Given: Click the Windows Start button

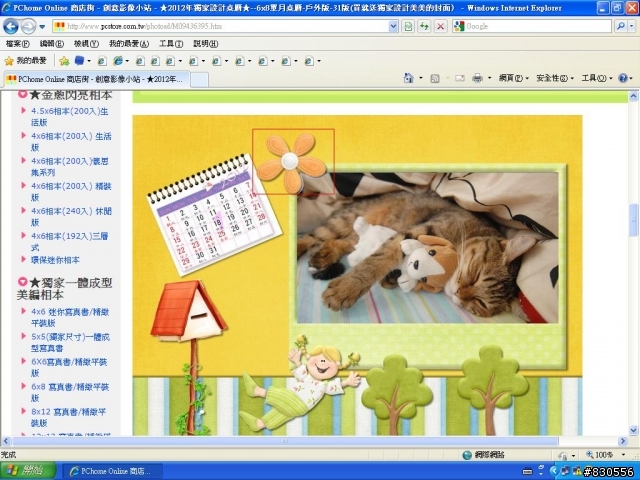Looking at the screenshot, I should [28, 471].
